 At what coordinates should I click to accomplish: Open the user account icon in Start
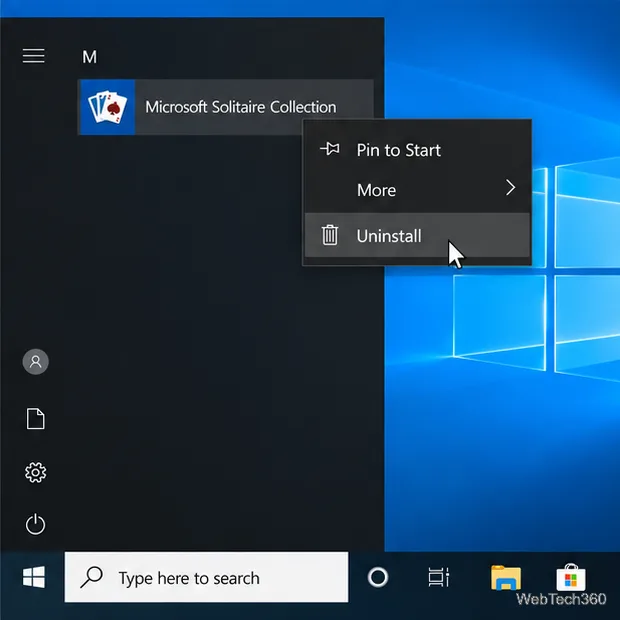36,361
